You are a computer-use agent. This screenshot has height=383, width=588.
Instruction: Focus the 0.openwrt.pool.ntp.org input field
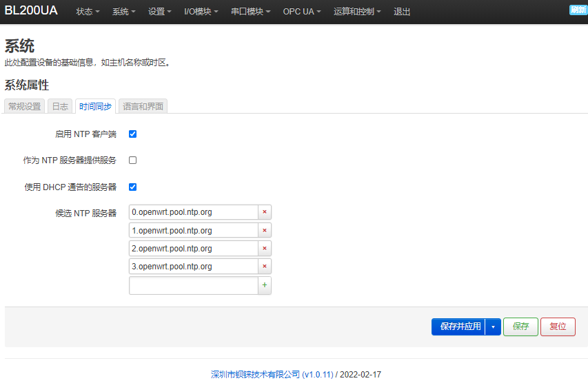pyautogui.click(x=194, y=212)
